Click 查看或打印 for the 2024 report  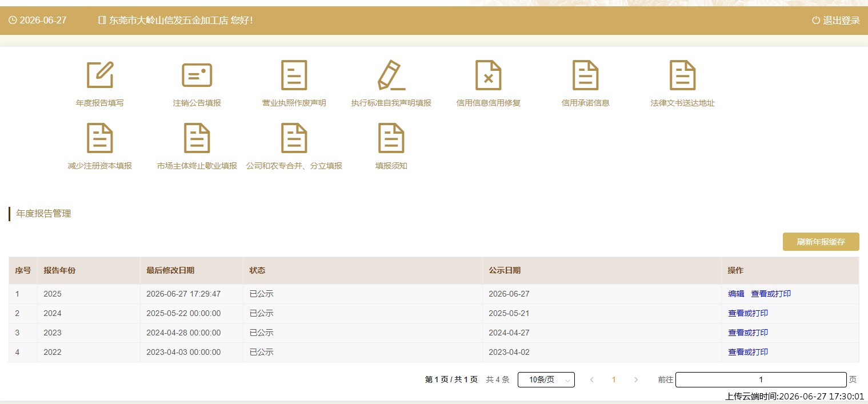[748, 313]
